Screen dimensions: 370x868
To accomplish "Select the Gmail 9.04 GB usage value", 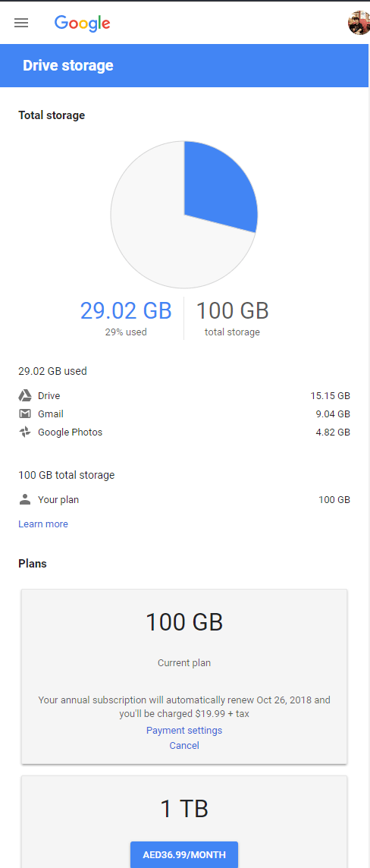I will (x=333, y=414).
